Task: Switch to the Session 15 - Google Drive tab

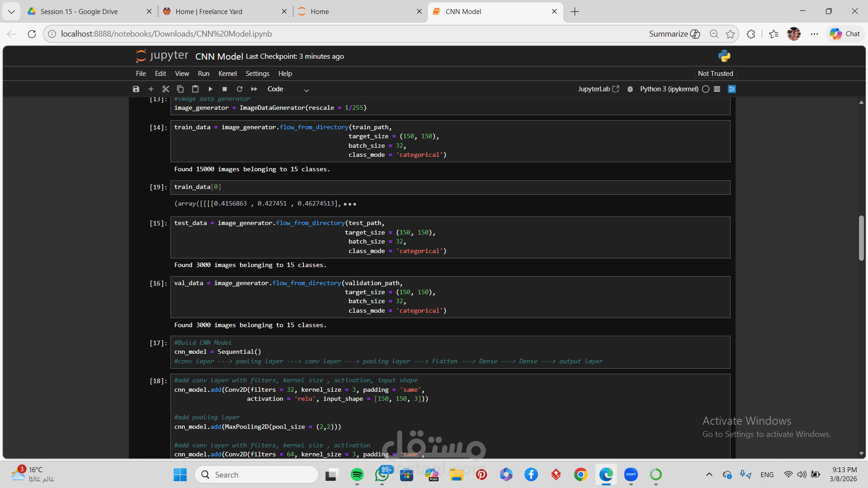Action: (79, 11)
